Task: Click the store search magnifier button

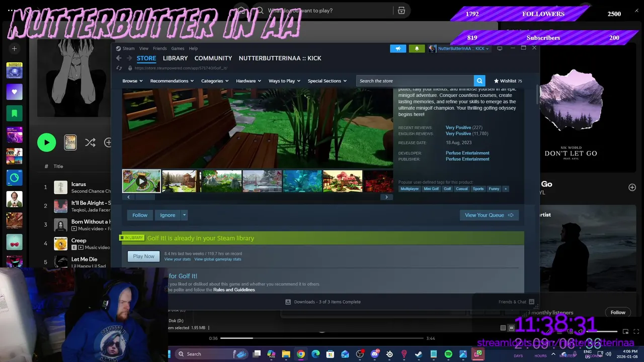Action: pyautogui.click(x=480, y=81)
